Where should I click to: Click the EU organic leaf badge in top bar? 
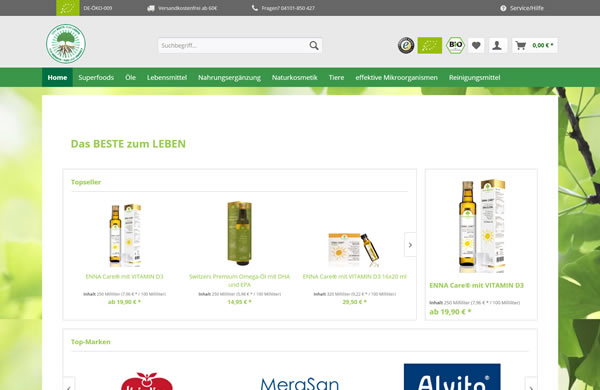point(68,8)
